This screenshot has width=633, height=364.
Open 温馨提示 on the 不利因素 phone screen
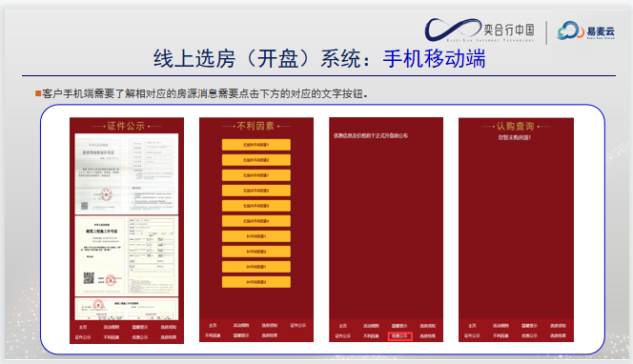tap(241, 335)
